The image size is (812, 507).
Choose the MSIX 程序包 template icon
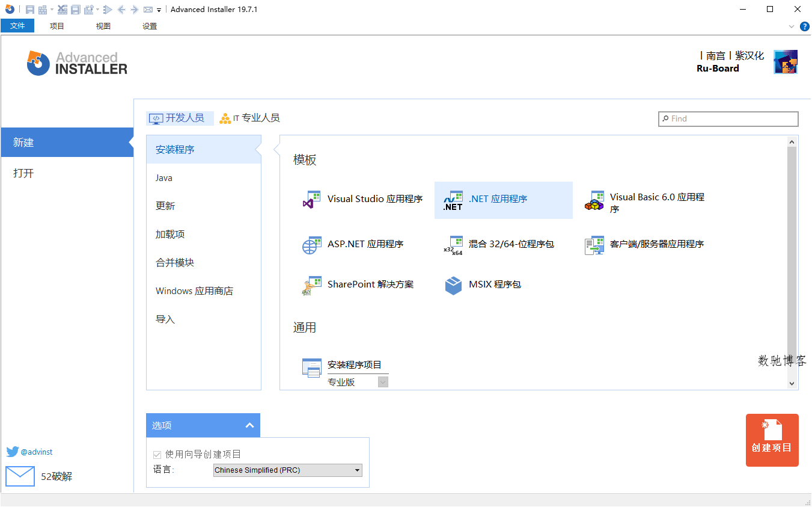click(x=453, y=285)
